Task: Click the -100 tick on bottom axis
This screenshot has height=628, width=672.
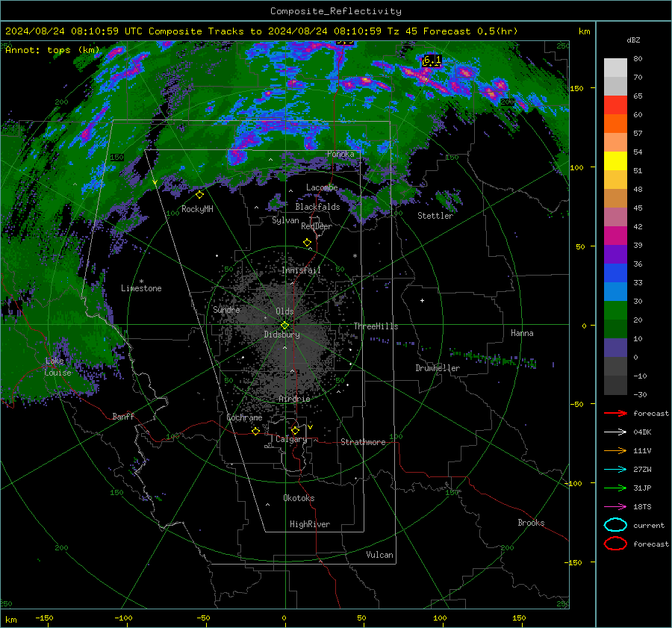Action: pos(123,618)
